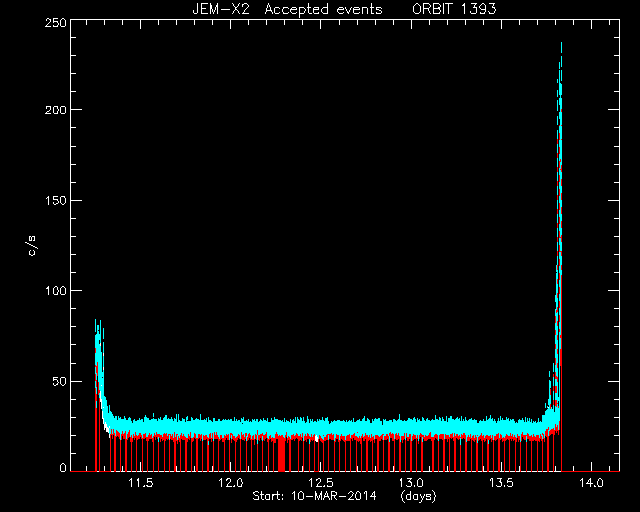Click the cyan band at day 12.5
The height and width of the screenshot is (512, 640).
[x=321, y=428]
